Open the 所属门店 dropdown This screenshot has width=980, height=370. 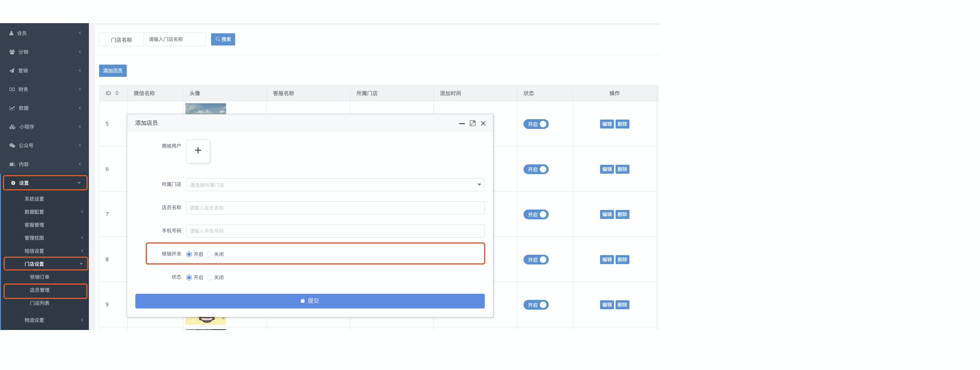point(335,185)
